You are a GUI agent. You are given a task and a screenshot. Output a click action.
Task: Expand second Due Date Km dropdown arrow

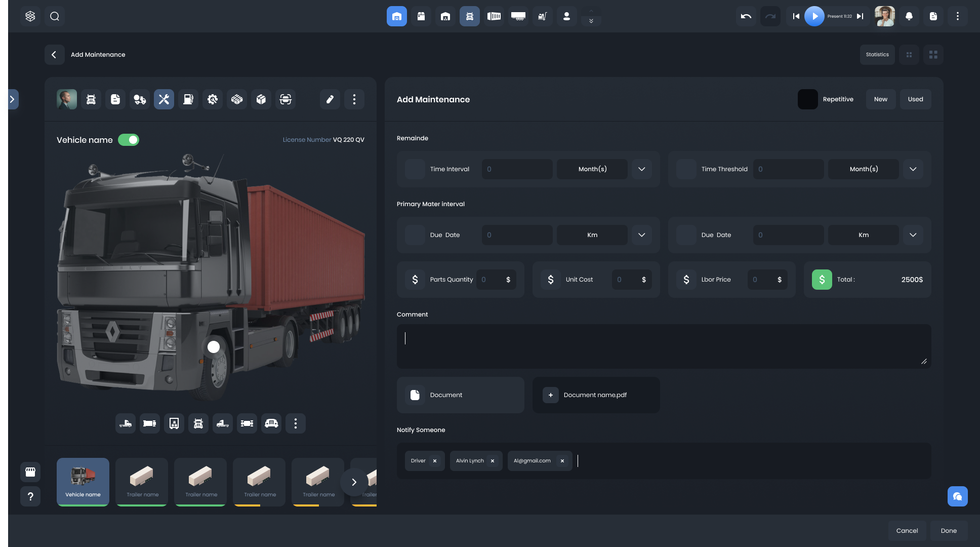[913, 235]
